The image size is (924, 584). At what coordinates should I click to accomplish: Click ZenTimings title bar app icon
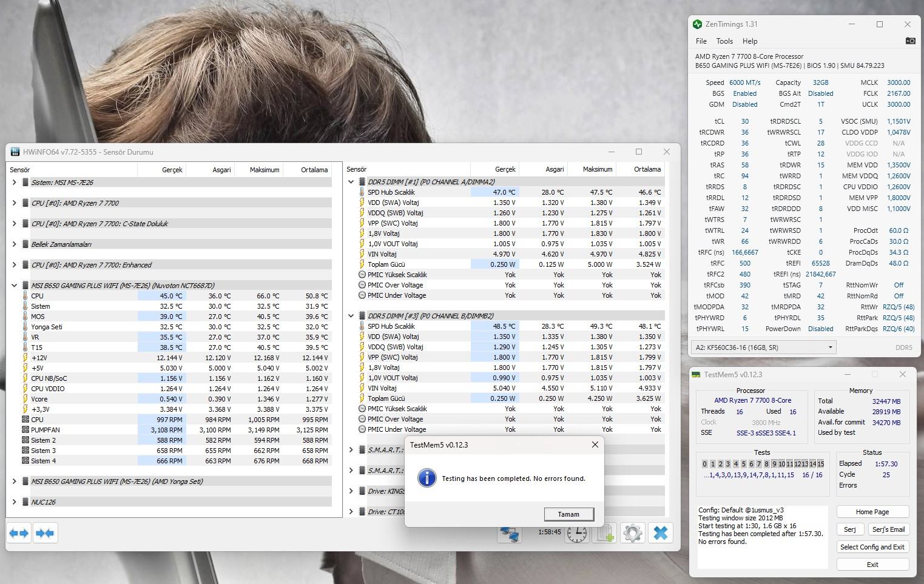coord(698,24)
